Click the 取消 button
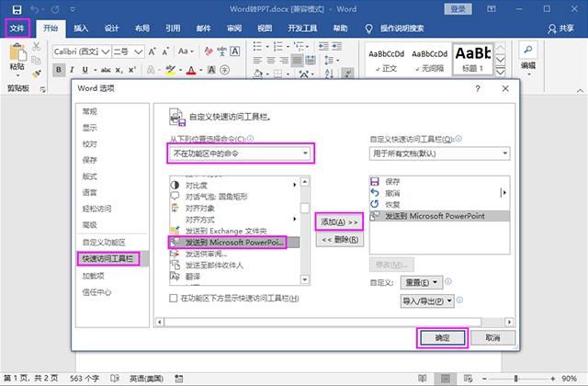 pos(492,338)
